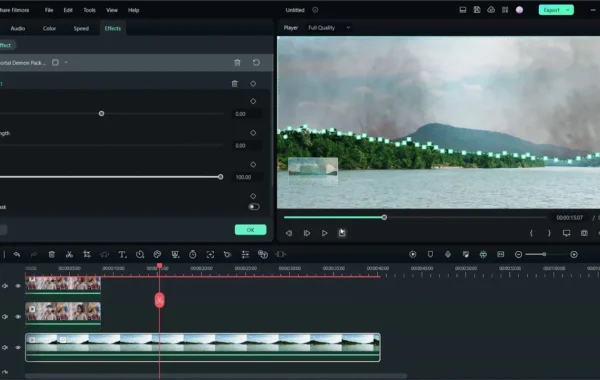The height and width of the screenshot is (380, 600).
Task: Open the Crop tool in timeline toolbar
Action: (x=87, y=254)
